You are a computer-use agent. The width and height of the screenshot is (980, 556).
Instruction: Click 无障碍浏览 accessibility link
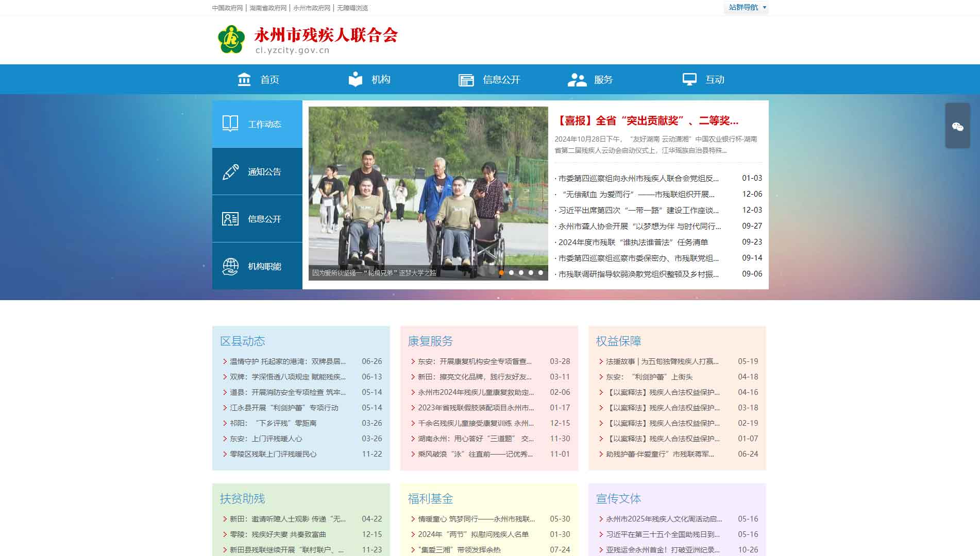tap(352, 8)
